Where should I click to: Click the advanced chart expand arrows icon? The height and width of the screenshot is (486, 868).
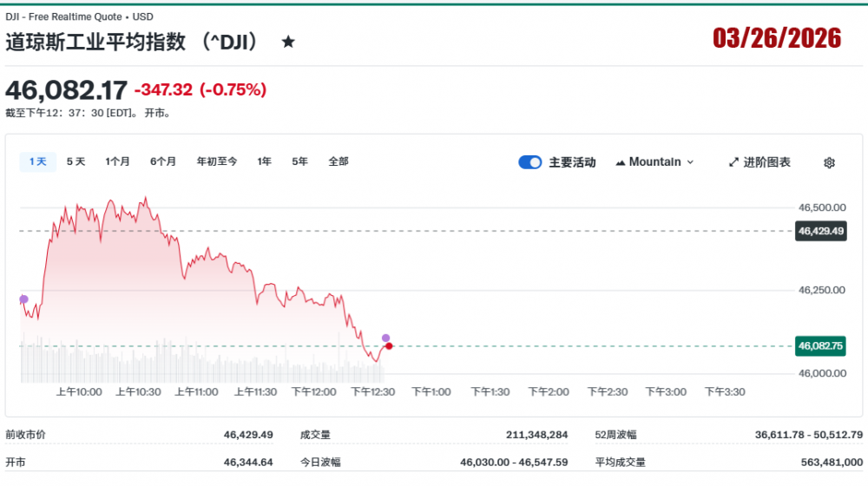733,162
